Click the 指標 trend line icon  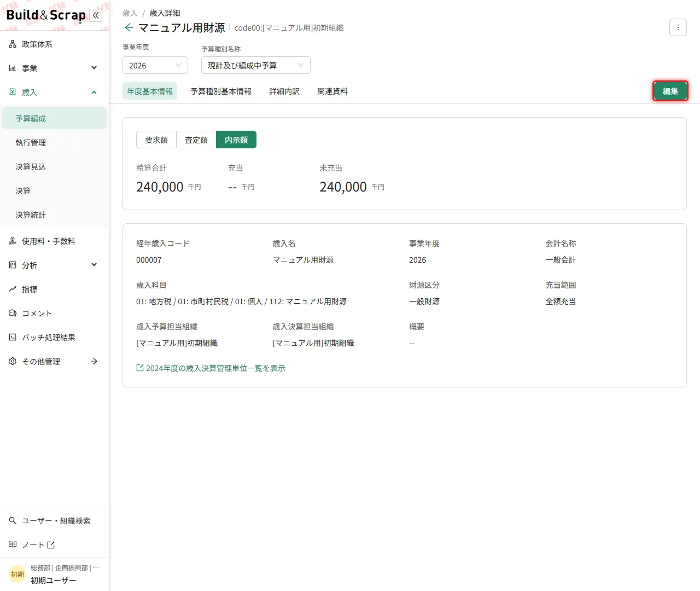[13, 289]
